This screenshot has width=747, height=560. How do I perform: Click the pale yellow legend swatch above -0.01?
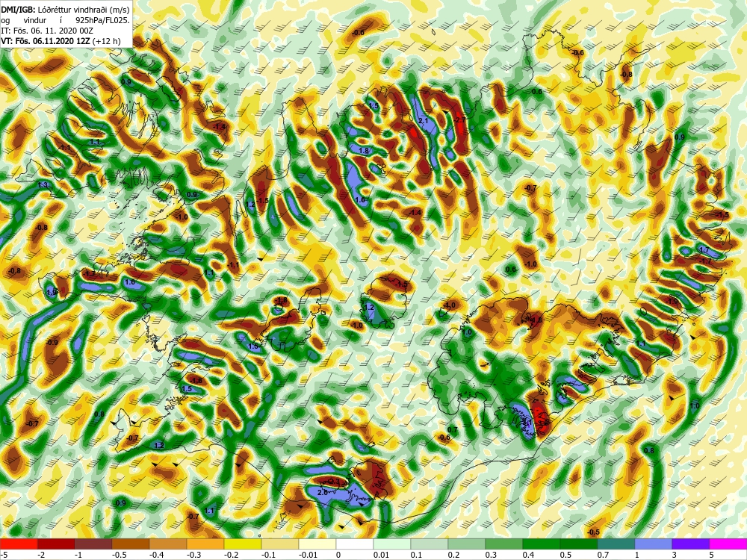[x=317, y=544]
